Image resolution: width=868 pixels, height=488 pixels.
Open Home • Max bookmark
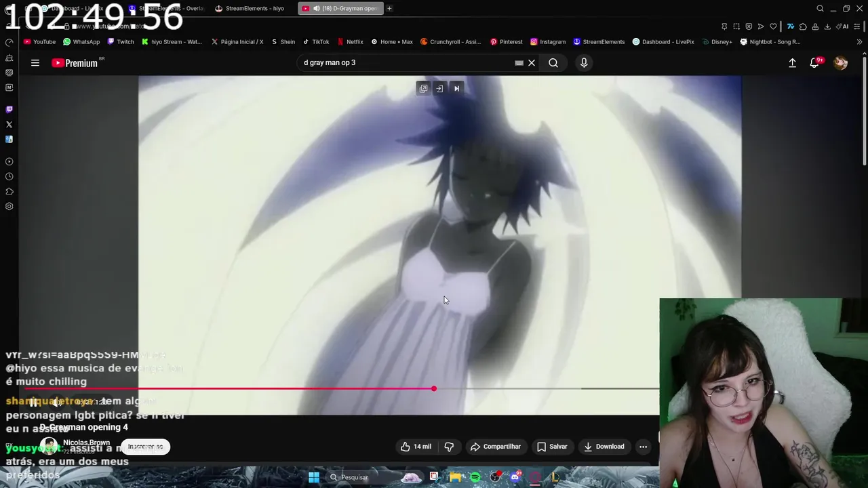tap(392, 41)
